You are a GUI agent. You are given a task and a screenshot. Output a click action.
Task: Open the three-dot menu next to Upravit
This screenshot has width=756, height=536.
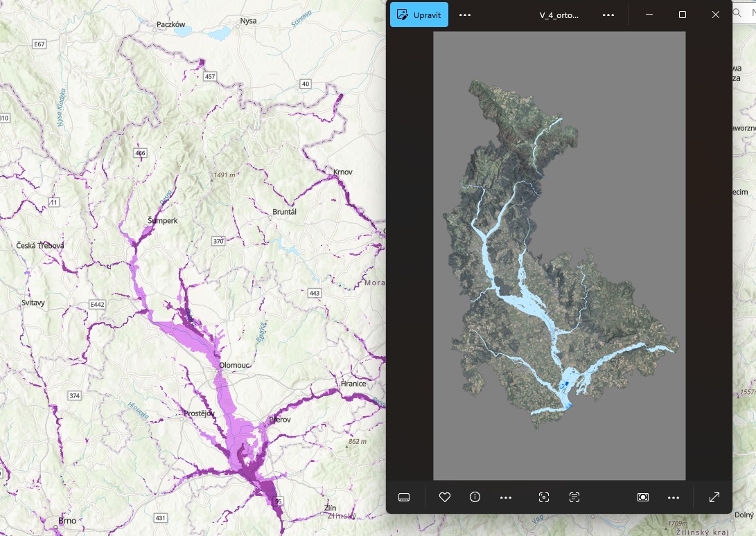point(465,15)
